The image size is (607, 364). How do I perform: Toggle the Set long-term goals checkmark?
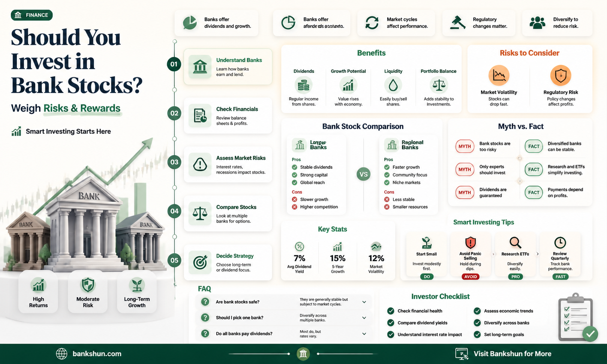point(477,334)
